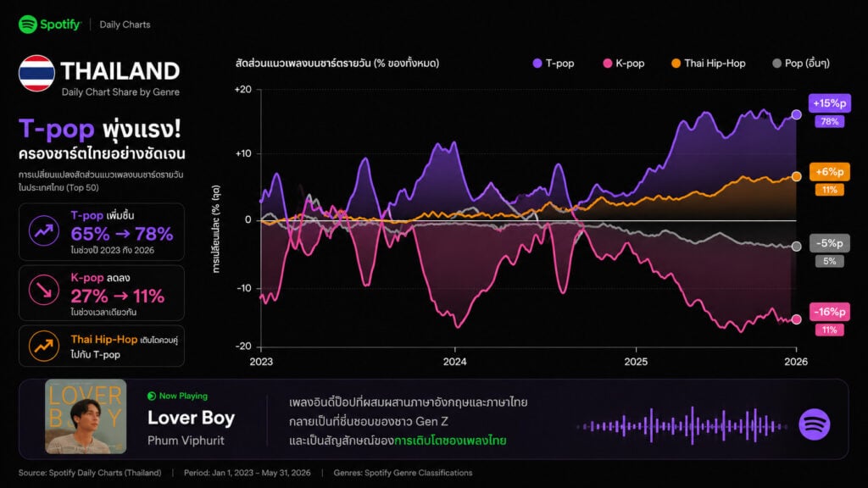Click the Thailand flag icon

click(36, 73)
